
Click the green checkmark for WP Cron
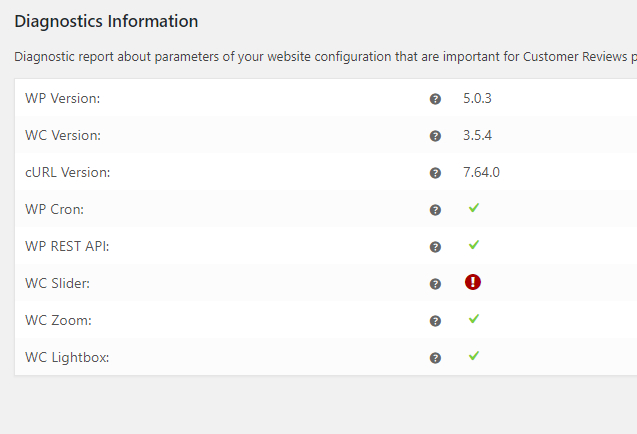(x=474, y=208)
